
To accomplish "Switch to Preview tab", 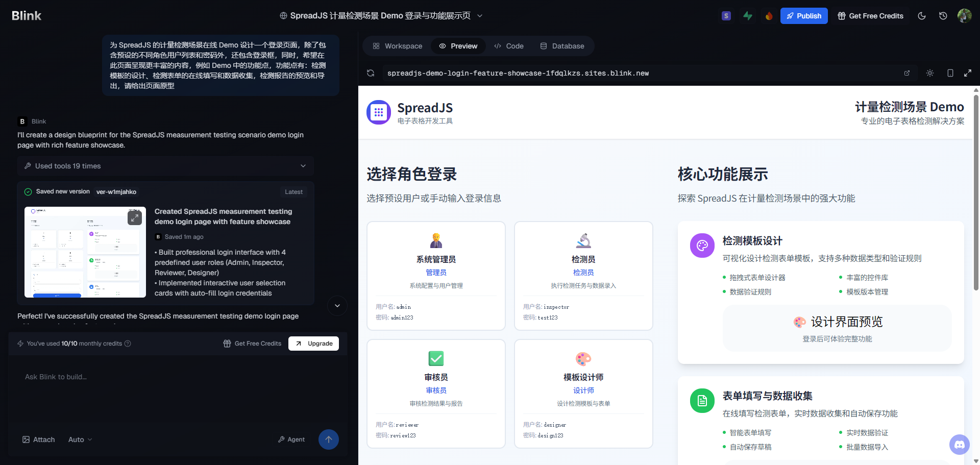I will tap(458, 46).
